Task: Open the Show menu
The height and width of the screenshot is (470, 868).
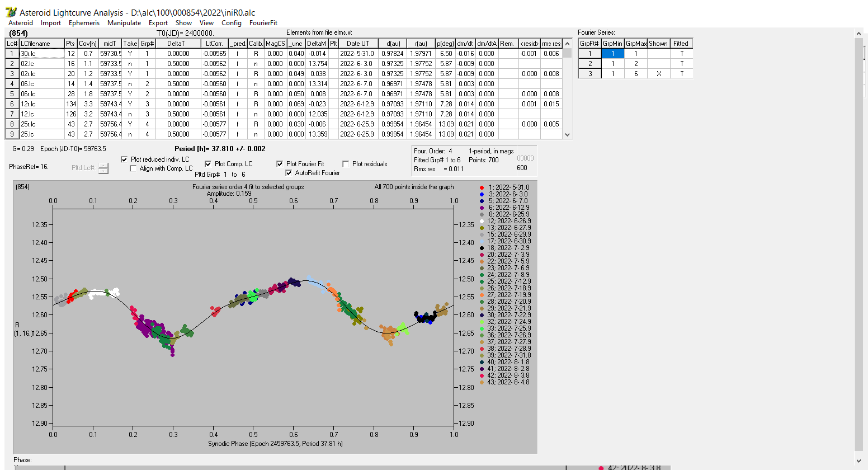Action: pyautogui.click(x=183, y=23)
